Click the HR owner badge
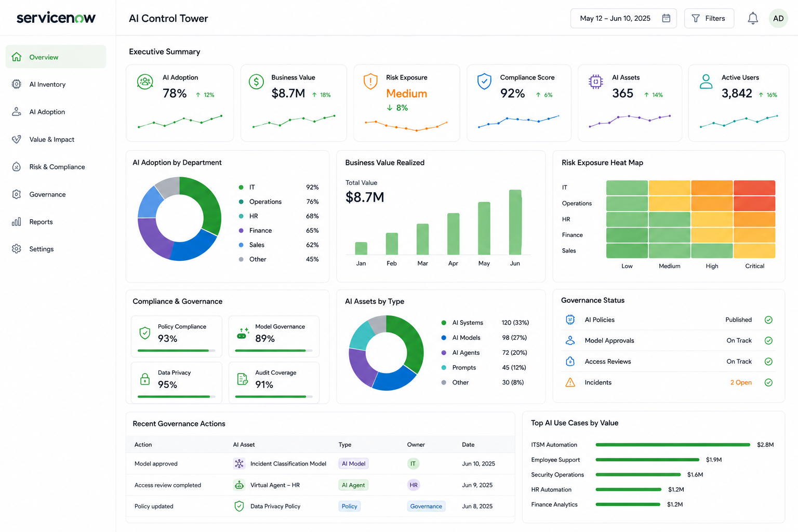This screenshot has width=798, height=532. click(x=413, y=485)
